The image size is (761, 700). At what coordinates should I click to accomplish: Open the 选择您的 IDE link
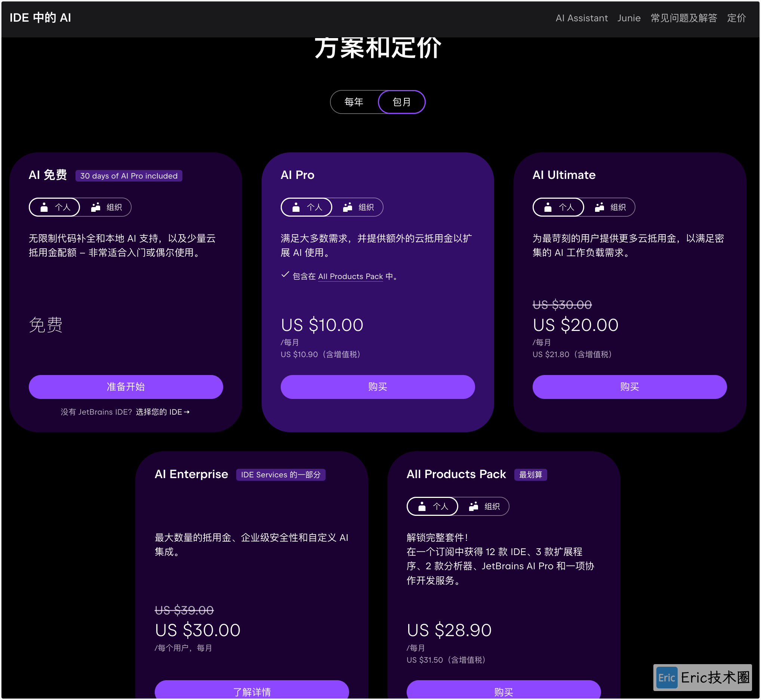163,412
